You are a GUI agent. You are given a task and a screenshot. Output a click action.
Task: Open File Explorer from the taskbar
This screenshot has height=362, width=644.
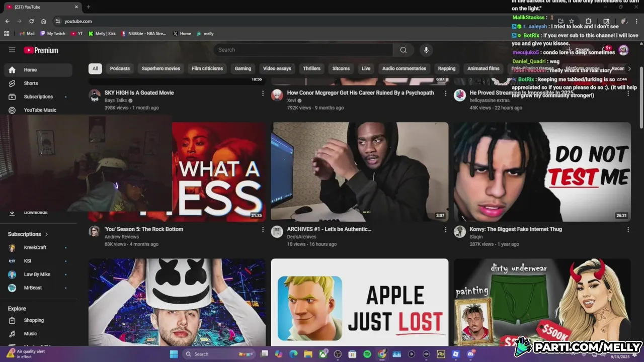point(308,354)
